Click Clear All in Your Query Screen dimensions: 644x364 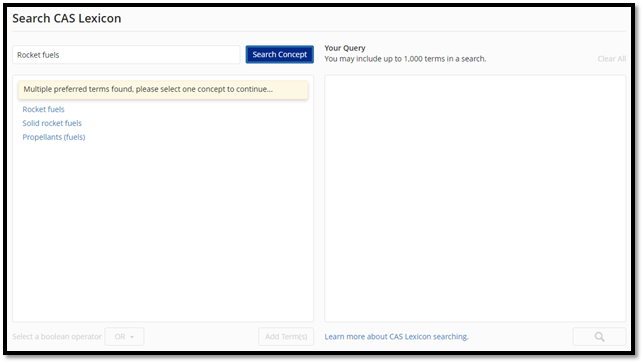coord(612,59)
